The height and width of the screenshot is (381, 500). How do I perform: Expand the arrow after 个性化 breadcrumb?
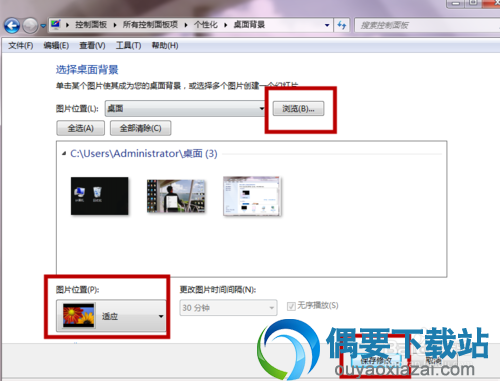coord(226,25)
